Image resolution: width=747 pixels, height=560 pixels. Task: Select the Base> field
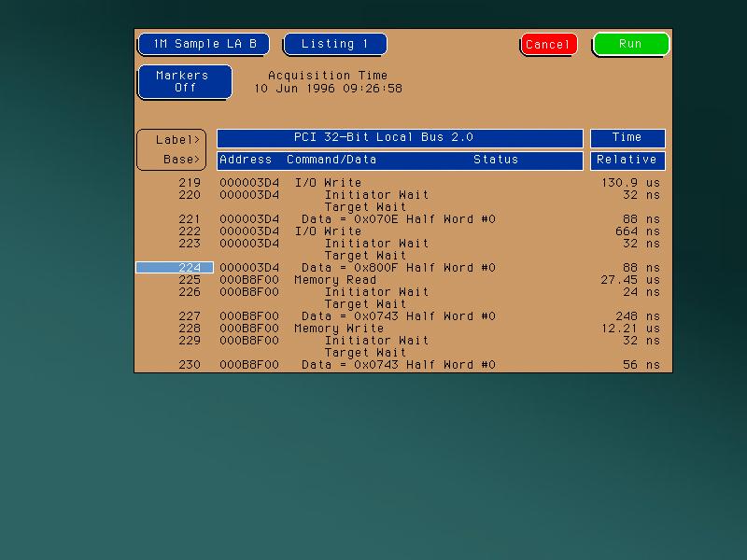pos(181,160)
